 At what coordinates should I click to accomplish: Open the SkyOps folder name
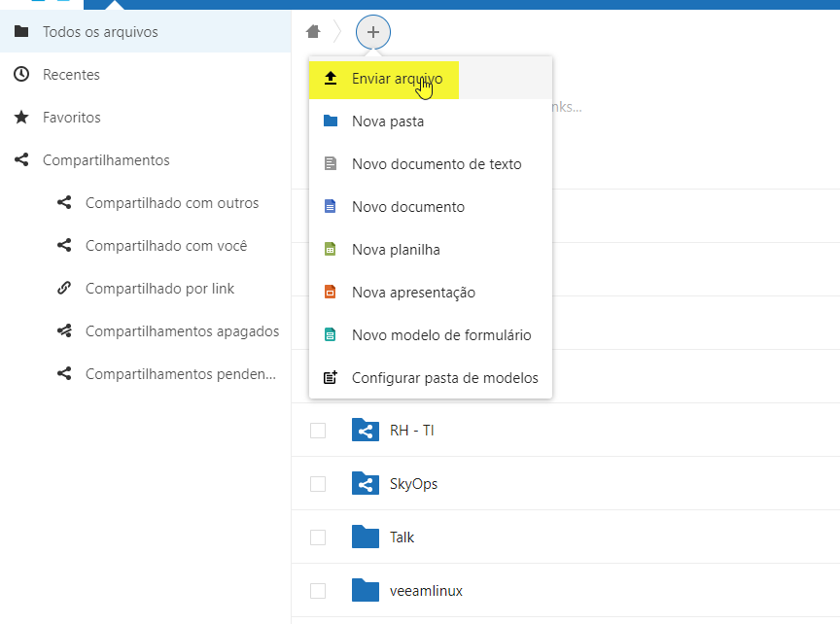[x=413, y=484]
